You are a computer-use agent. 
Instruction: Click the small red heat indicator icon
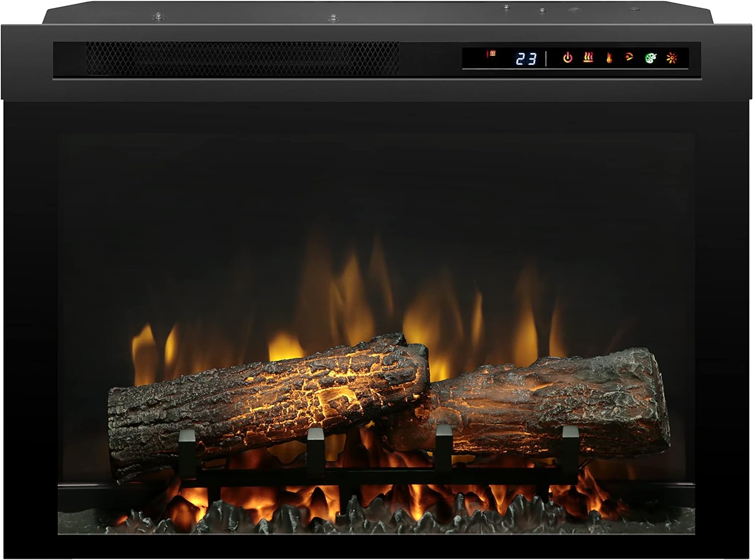[490, 54]
